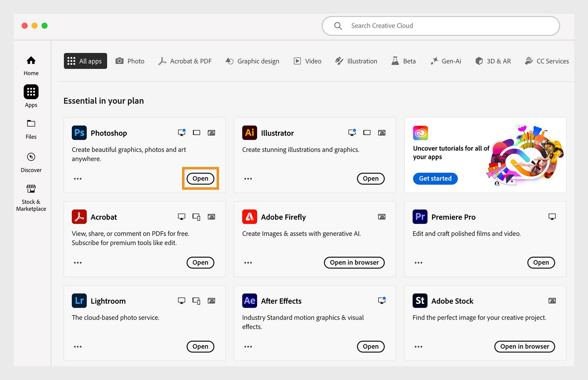Switch to the Illustration tab

(356, 61)
